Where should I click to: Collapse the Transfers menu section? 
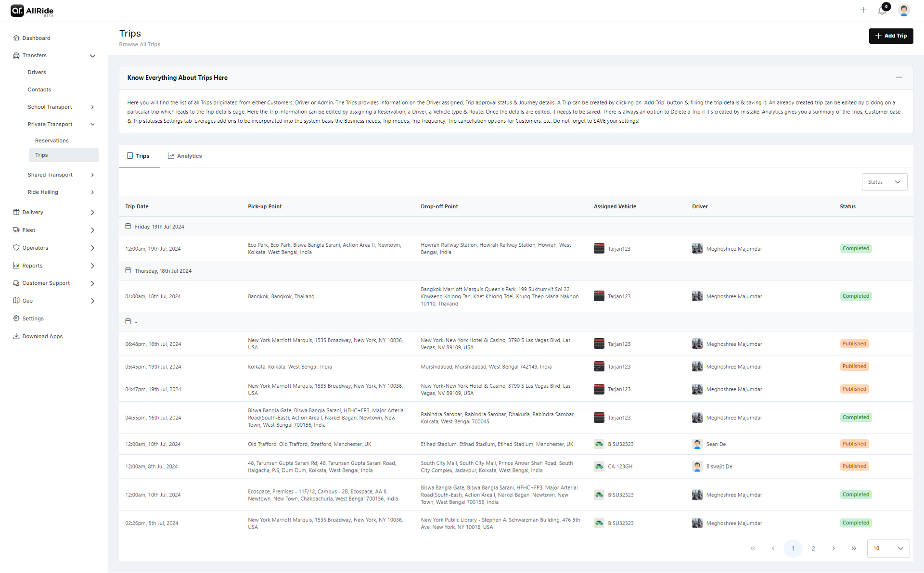click(x=92, y=56)
